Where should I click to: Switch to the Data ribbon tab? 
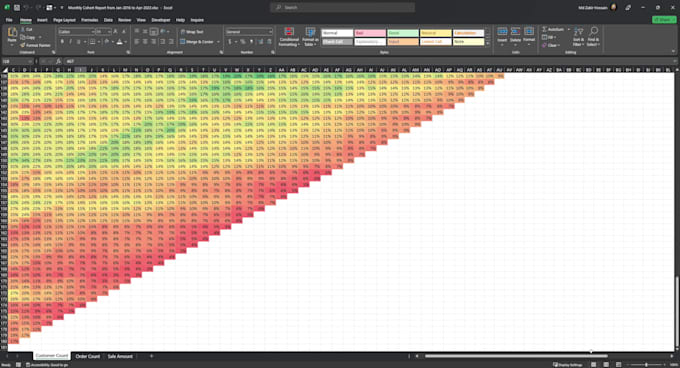pos(108,20)
